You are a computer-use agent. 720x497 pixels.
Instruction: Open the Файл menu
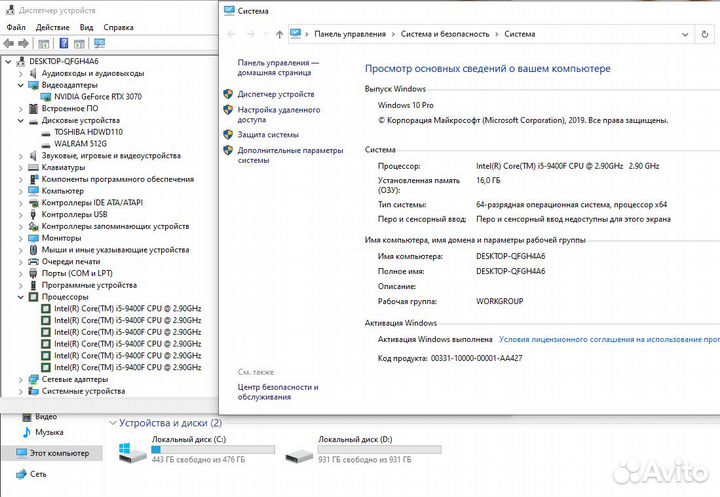tap(16, 28)
